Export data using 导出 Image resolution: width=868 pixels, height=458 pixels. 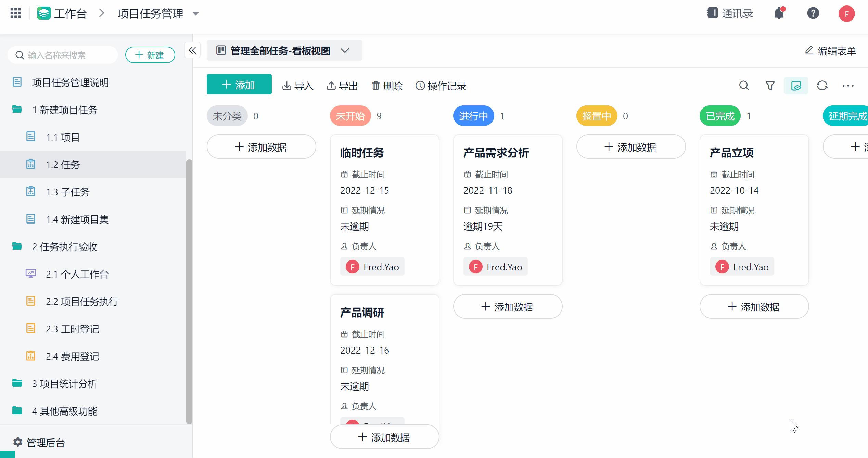[342, 86]
